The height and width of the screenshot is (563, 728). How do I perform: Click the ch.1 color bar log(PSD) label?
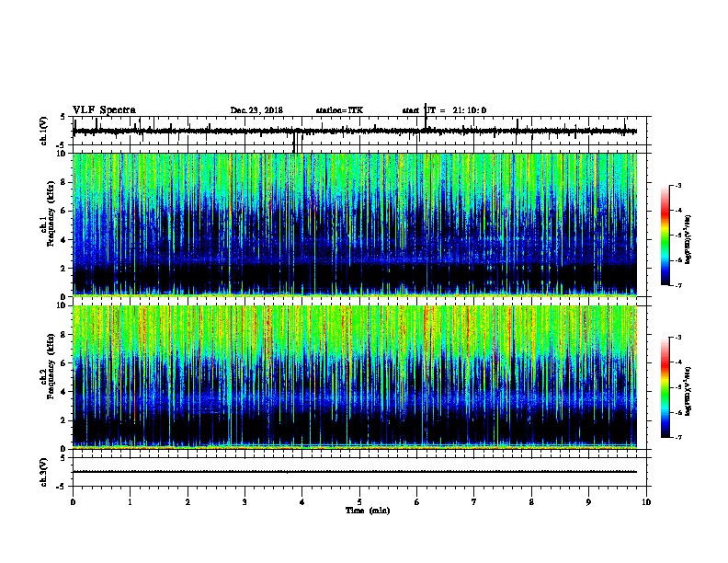pos(688,239)
